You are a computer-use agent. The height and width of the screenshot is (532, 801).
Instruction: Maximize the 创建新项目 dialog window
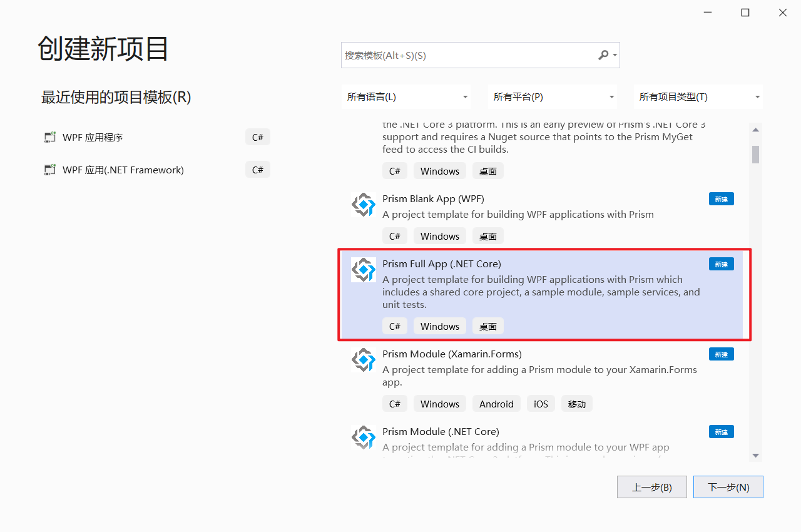(745, 13)
